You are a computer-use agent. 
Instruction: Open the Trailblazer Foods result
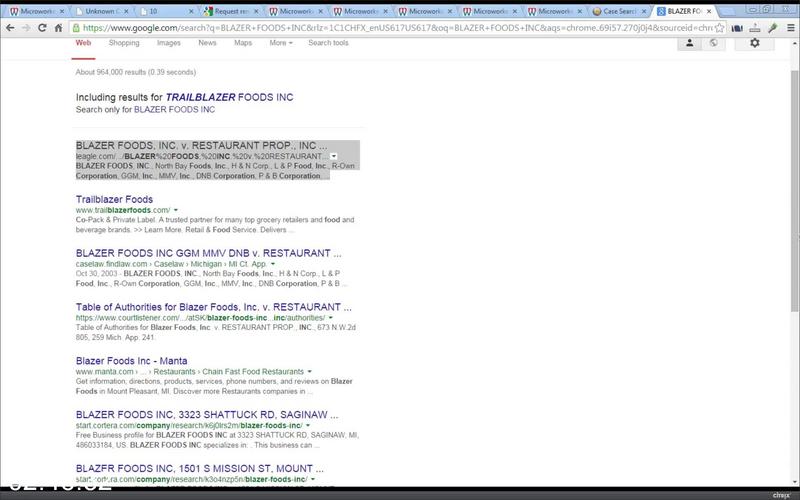(114, 199)
